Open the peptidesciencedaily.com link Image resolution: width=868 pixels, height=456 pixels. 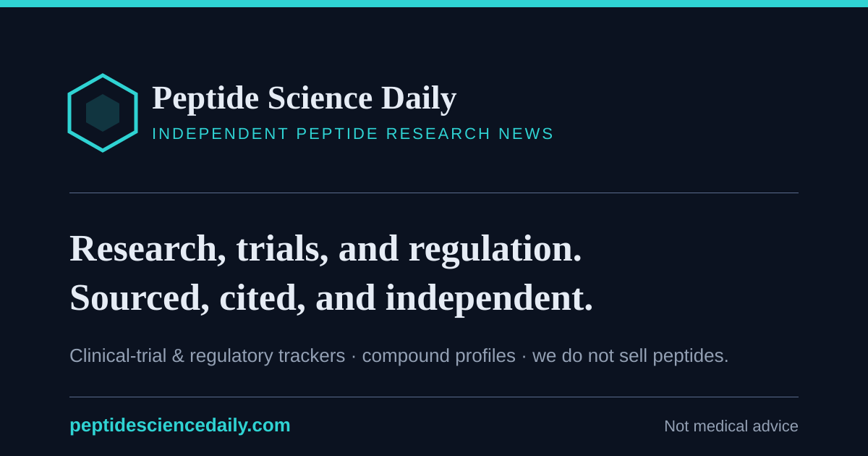point(180,426)
